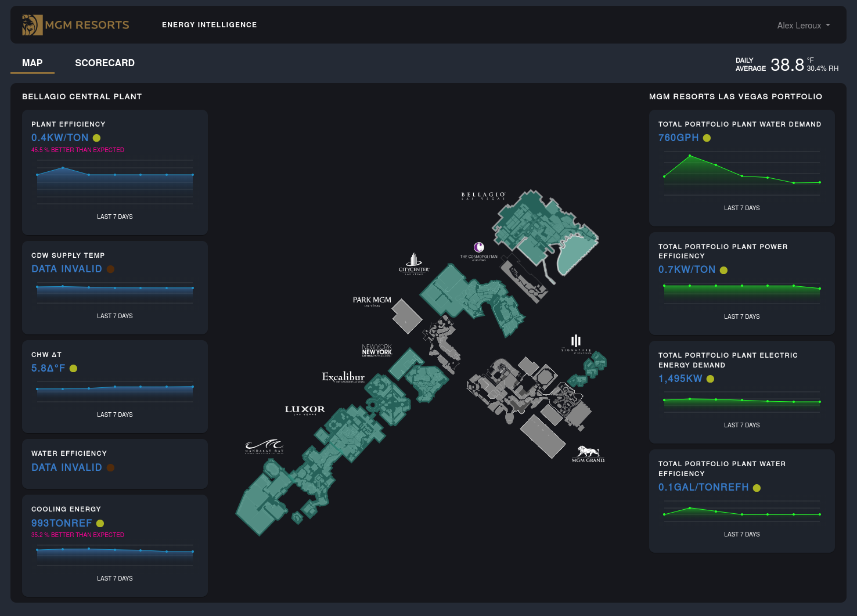
Task: Click the 760GPH water demand status dot
Action: point(707,138)
